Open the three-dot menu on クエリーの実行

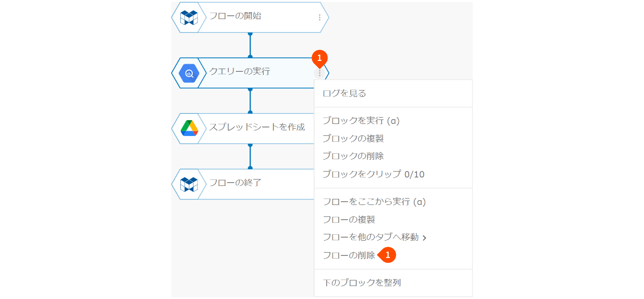[320, 73]
